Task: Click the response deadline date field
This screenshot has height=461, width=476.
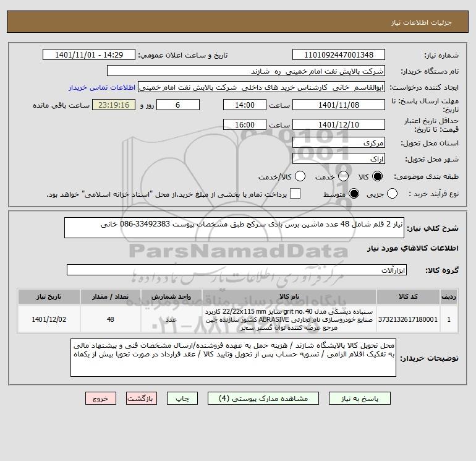Action: (x=339, y=105)
